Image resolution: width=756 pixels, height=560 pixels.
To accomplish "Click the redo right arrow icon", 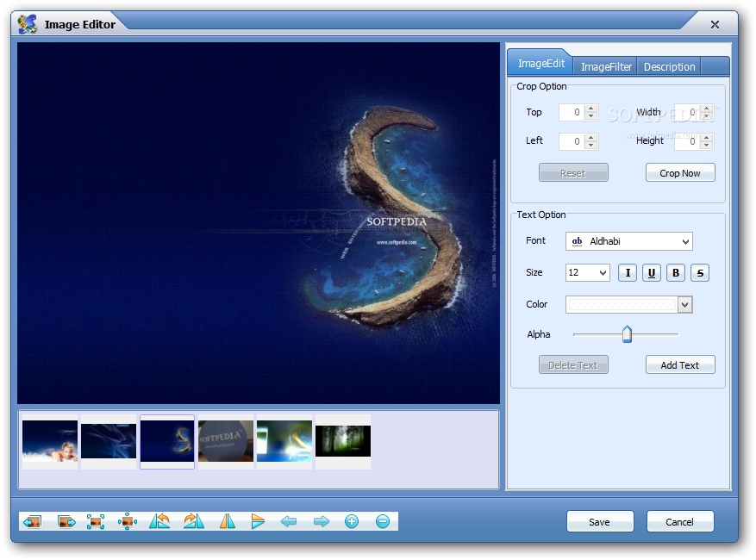I will (322, 521).
